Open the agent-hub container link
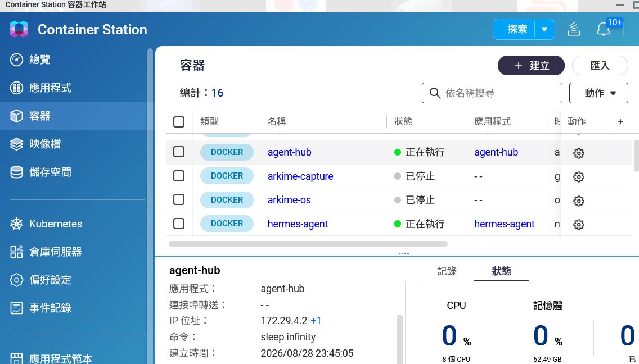The width and height of the screenshot is (639, 364). tap(289, 152)
